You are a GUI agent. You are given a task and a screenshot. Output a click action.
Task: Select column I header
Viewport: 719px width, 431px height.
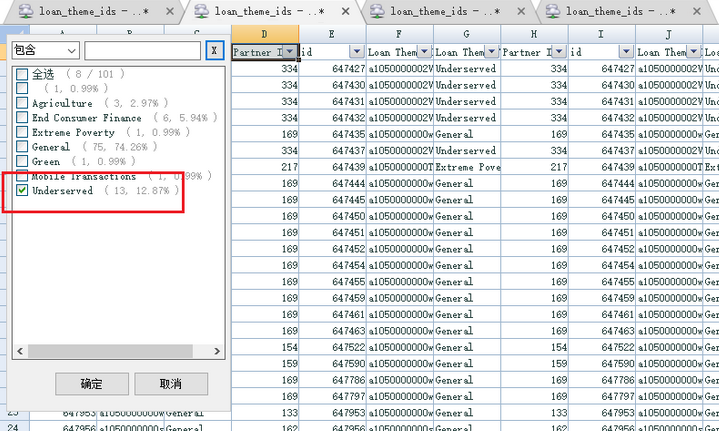pyautogui.click(x=602, y=34)
